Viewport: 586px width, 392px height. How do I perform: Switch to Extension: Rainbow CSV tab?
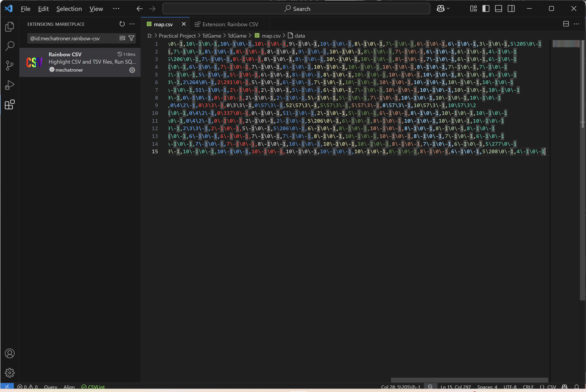(230, 24)
